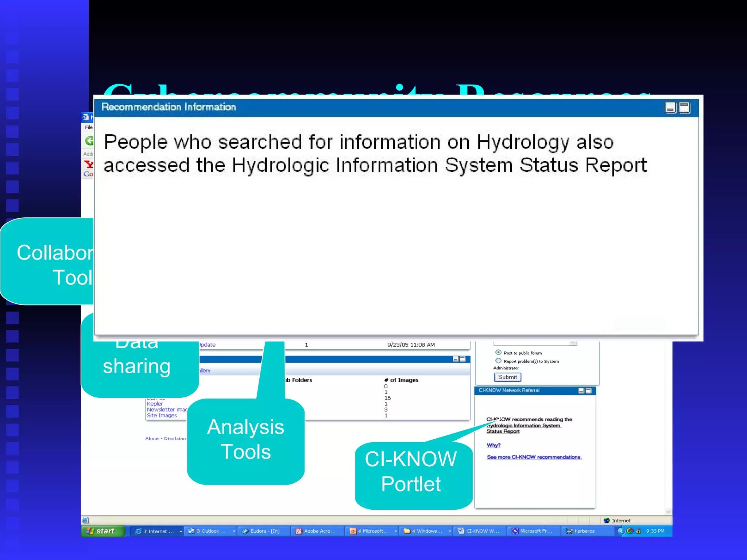The height and width of the screenshot is (560, 747).
Task: Open the Windows start button
Action: click(x=102, y=531)
